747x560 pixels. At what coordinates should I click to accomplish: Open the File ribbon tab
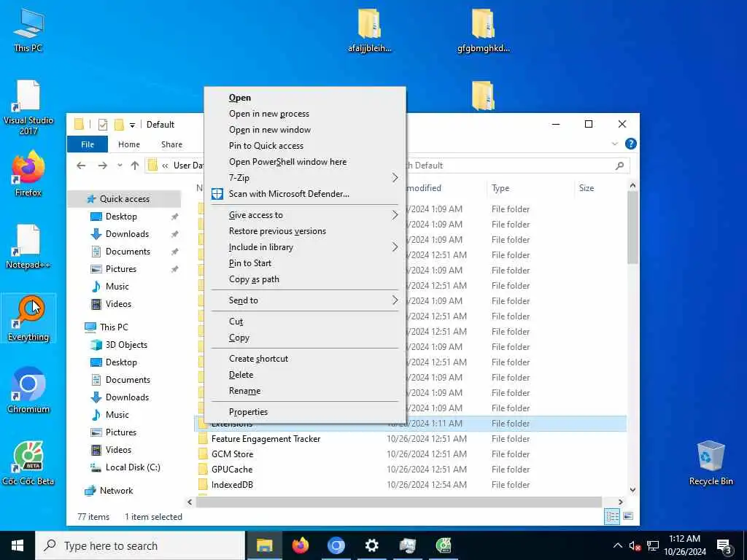(x=88, y=144)
